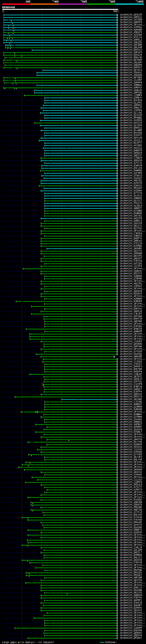Select the UniRef100_A9PAB9 label
The height and width of the screenshot is (644, 146).
(x=131, y=30)
